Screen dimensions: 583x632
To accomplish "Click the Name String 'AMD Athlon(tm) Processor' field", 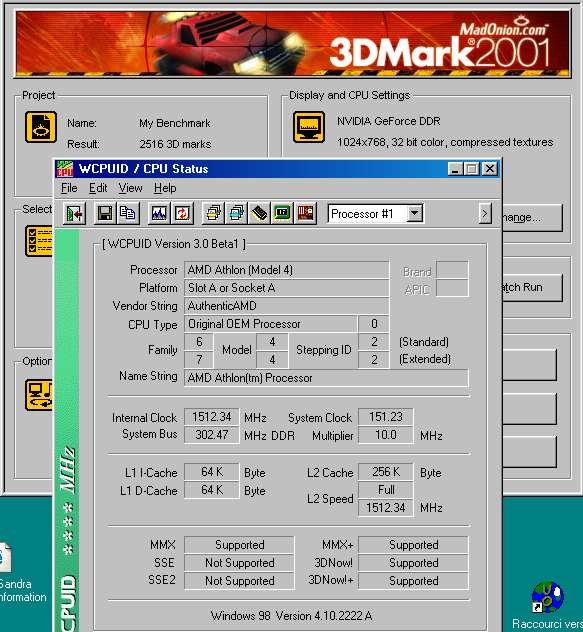I will [x=326, y=378].
